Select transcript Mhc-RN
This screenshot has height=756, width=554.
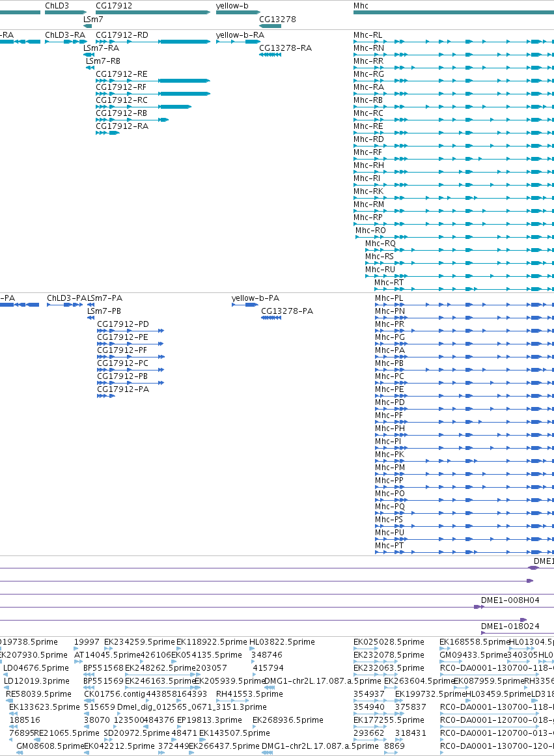(369, 48)
